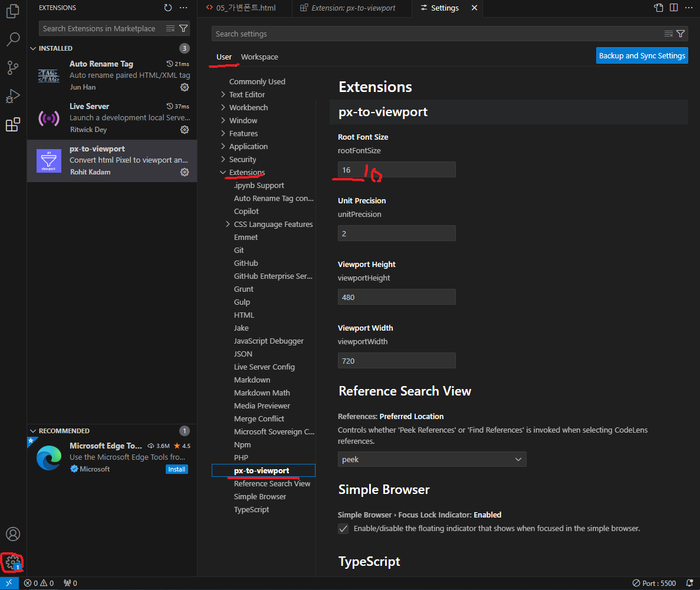The height and width of the screenshot is (590, 700).
Task: Select Copilot in settings tree
Action: click(x=247, y=211)
